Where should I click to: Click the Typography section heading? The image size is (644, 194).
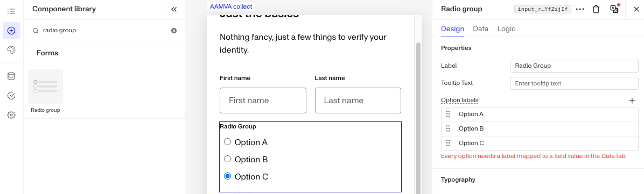click(x=458, y=179)
